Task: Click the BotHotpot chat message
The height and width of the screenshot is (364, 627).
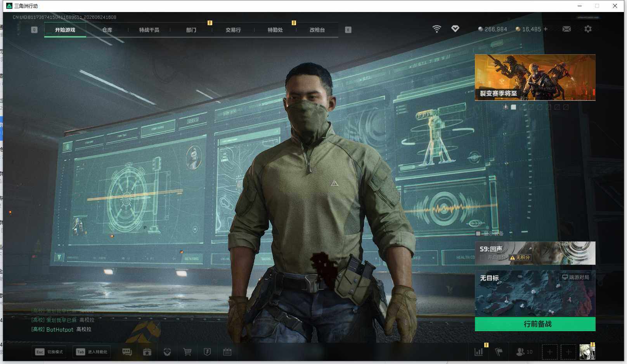Action: point(61,329)
